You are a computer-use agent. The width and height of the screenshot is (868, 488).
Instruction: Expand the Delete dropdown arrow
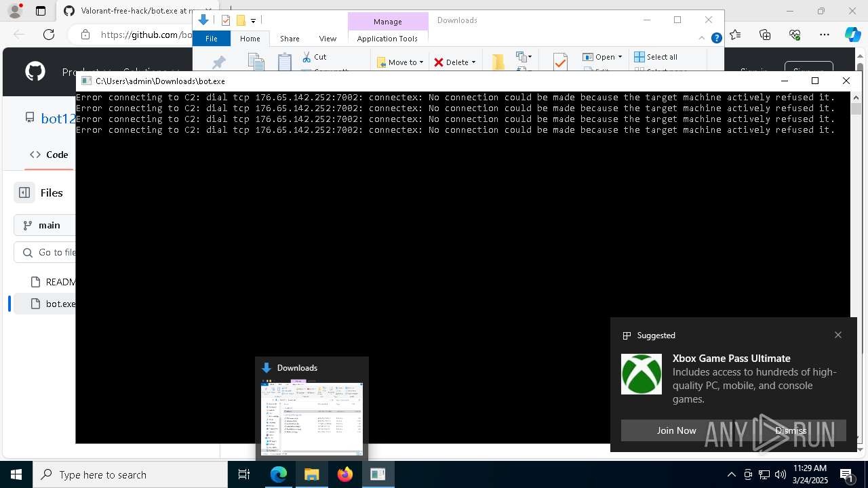(473, 62)
